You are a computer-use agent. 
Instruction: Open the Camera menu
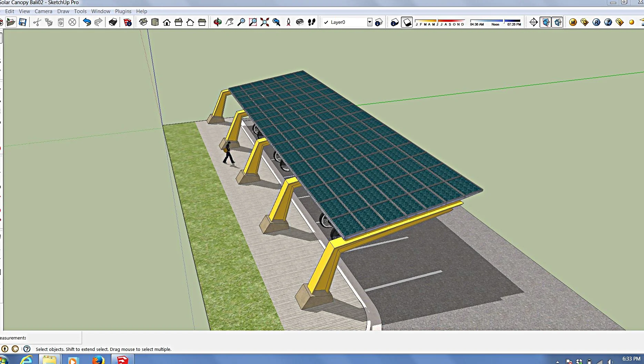43,11
